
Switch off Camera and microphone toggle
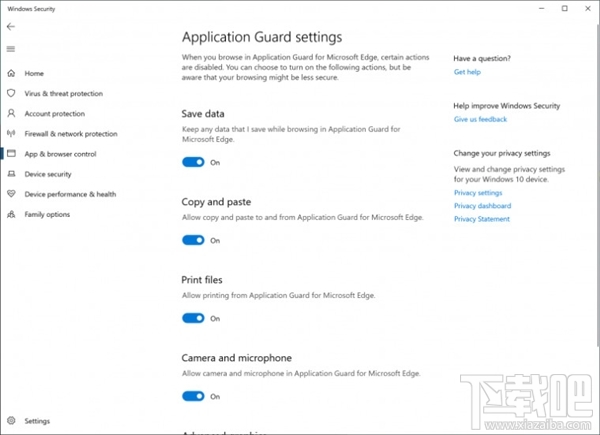tap(193, 396)
